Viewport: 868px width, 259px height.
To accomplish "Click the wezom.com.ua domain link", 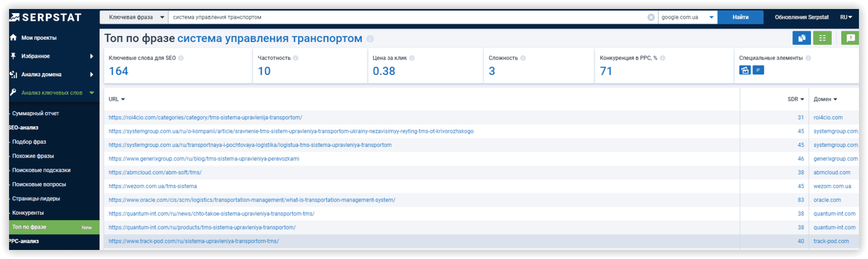I will point(832,186).
